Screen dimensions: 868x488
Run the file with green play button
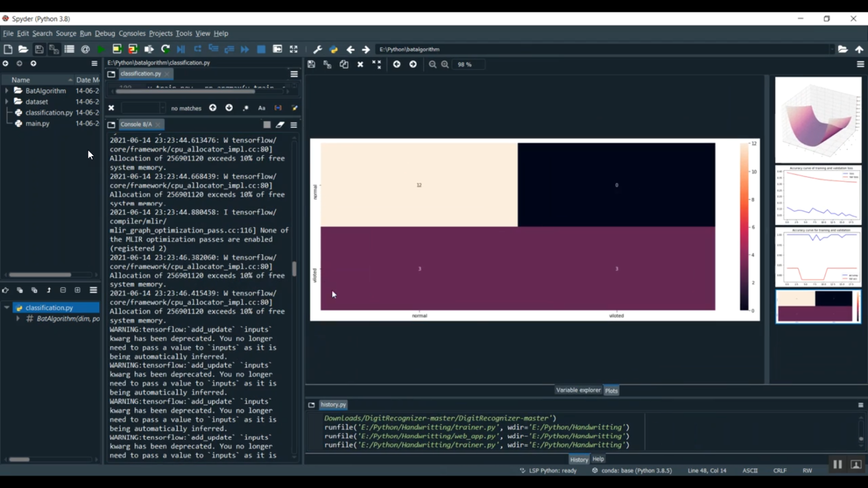coord(101,50)
